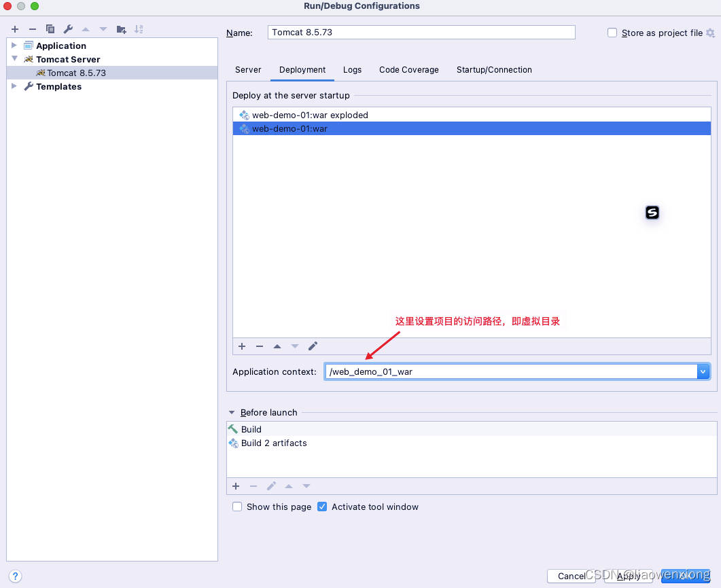This screenshot has height=588, width=721.
Task: Add a Before launch task
Action: point(236,486)
